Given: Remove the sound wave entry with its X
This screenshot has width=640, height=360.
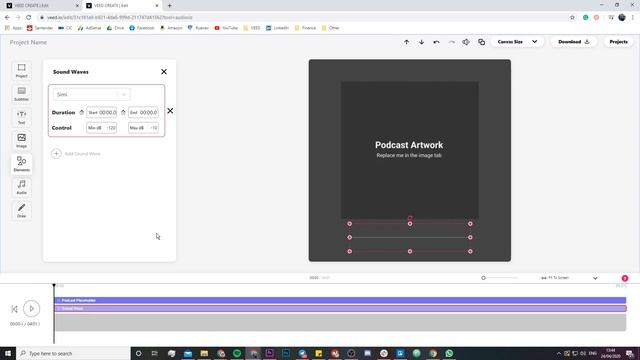Looking at the screenshot, I should pos(170,111).
